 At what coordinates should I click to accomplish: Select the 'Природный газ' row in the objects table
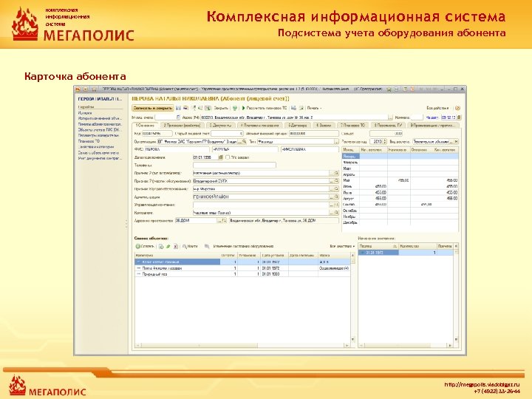pos(242,274)
